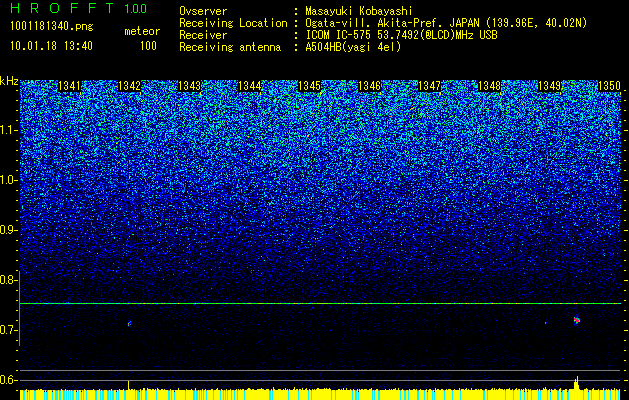This screenshot has height=400, width=629.
Task: Click the 1344 time marker
Action: pos(250,86)
